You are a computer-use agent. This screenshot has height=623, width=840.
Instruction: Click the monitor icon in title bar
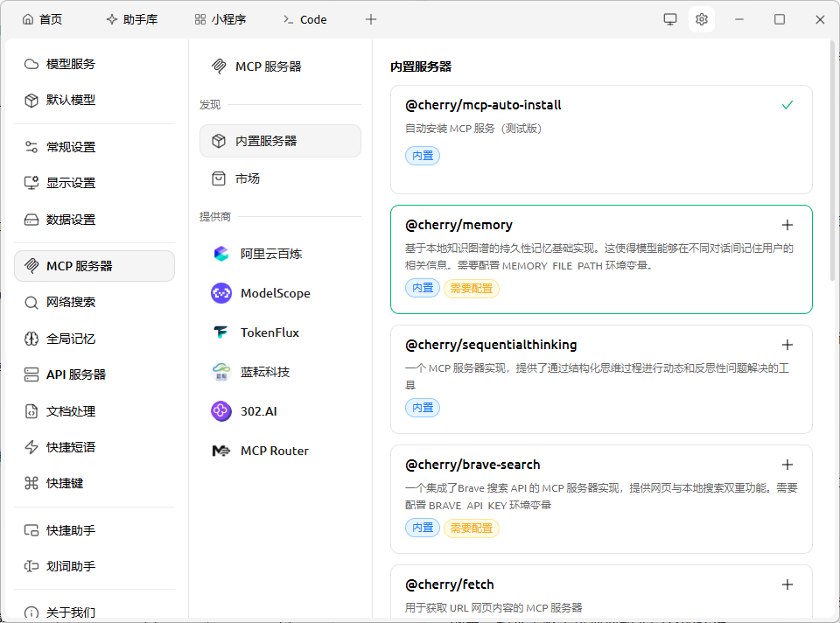click(x=670, y=19)
